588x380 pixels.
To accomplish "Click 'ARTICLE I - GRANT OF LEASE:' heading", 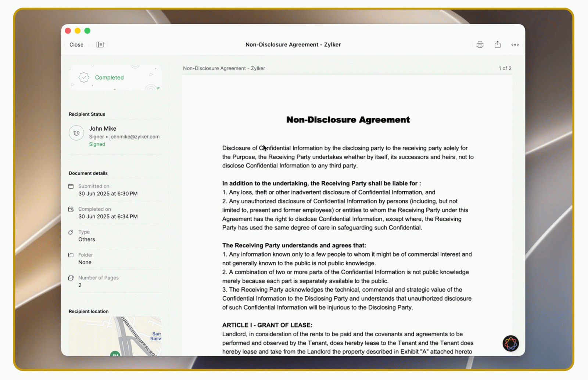I will click(x=267, y=325).
